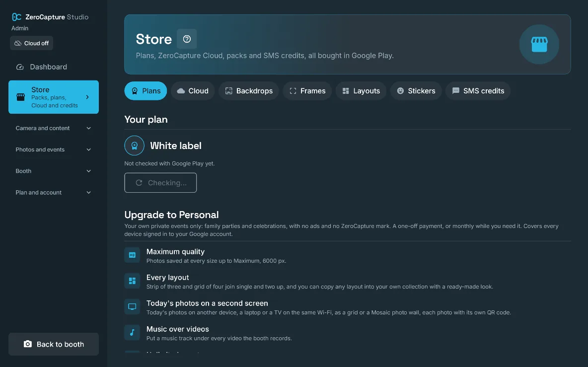This screenshot has height=367, width=588.
Task: Expand the Camera and content section
Action: (x=54, y=128)
